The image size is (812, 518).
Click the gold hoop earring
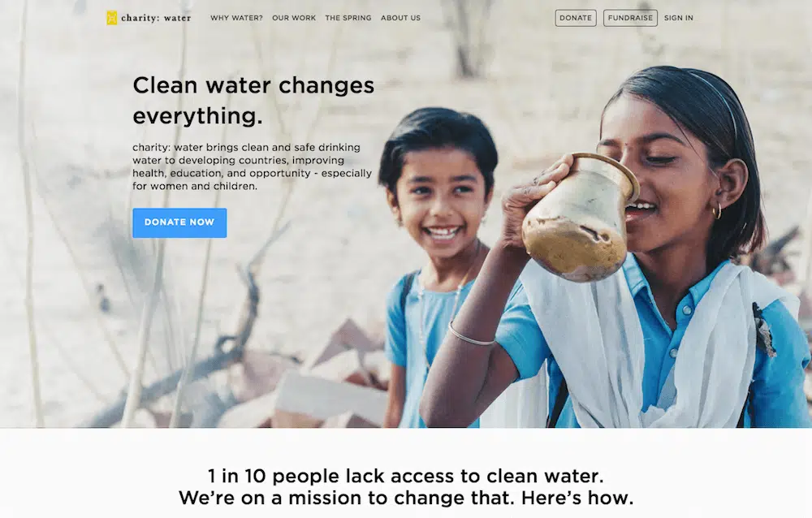717,211
